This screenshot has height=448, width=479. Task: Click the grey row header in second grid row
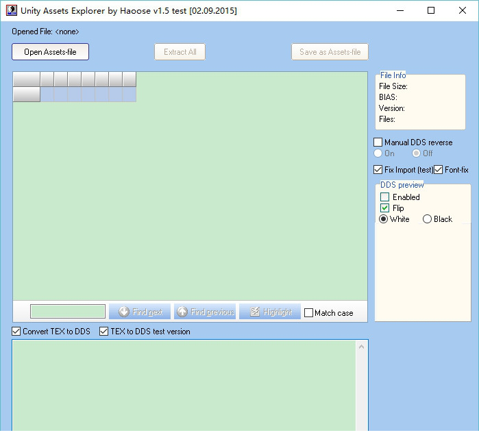(27, 95)
